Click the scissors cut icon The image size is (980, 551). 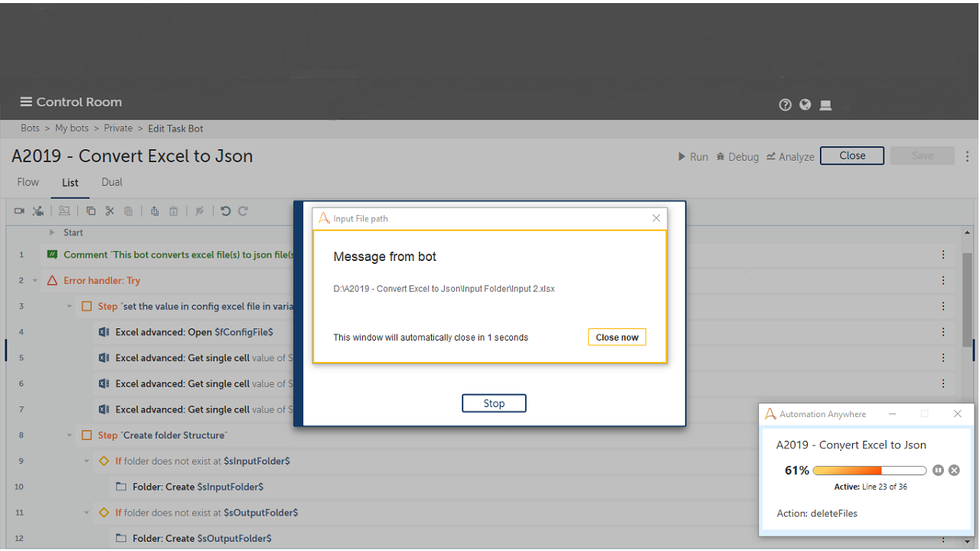coord(109,211)
